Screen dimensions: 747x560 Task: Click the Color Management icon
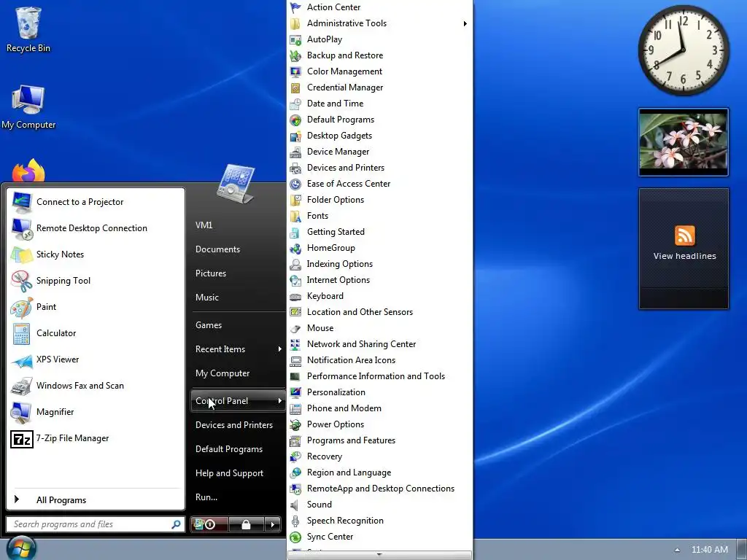[295, 72]
